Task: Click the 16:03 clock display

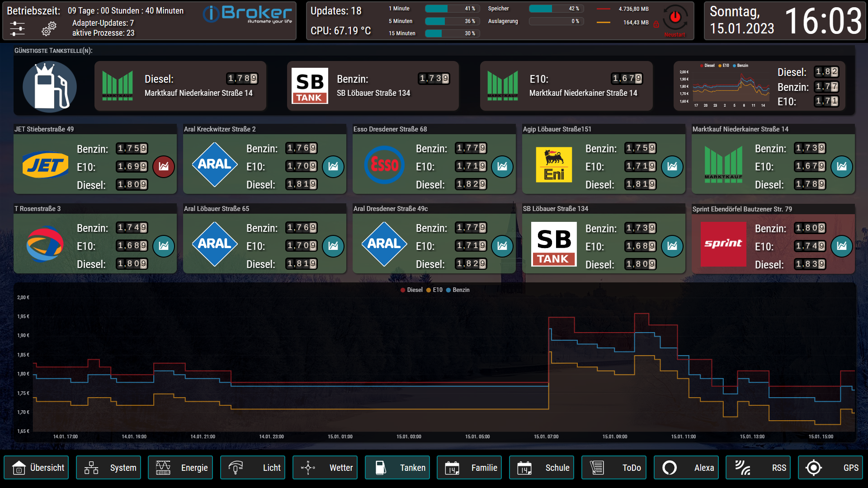Action: (824, 21)
